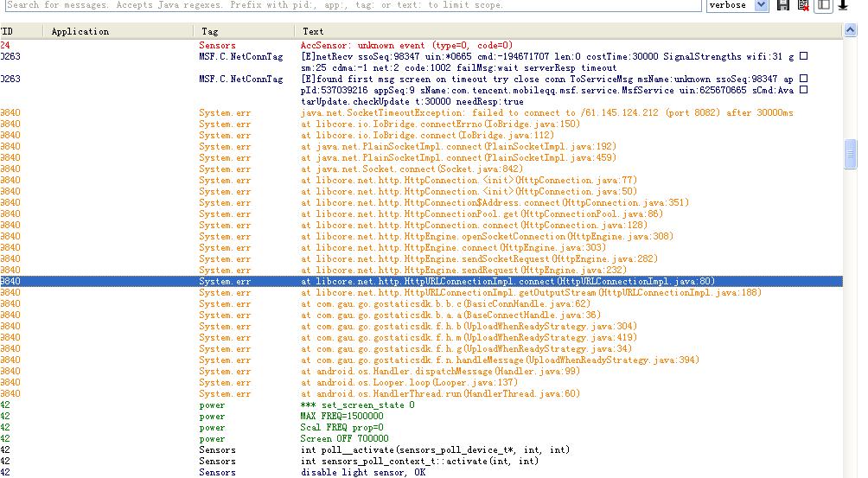Viewport: 868px width, 478px height.
Task: Select the disable light sensor row
Action: pyautogui.click(x=421, y=473)
